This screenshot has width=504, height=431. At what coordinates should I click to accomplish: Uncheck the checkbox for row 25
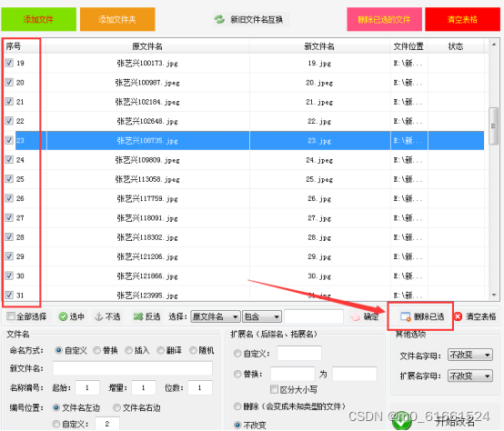point(9,179)
